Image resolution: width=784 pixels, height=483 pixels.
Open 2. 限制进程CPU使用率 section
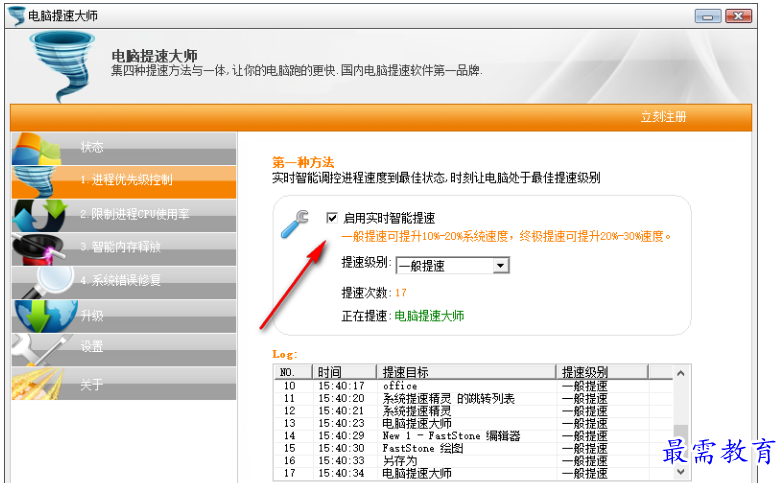124,216
